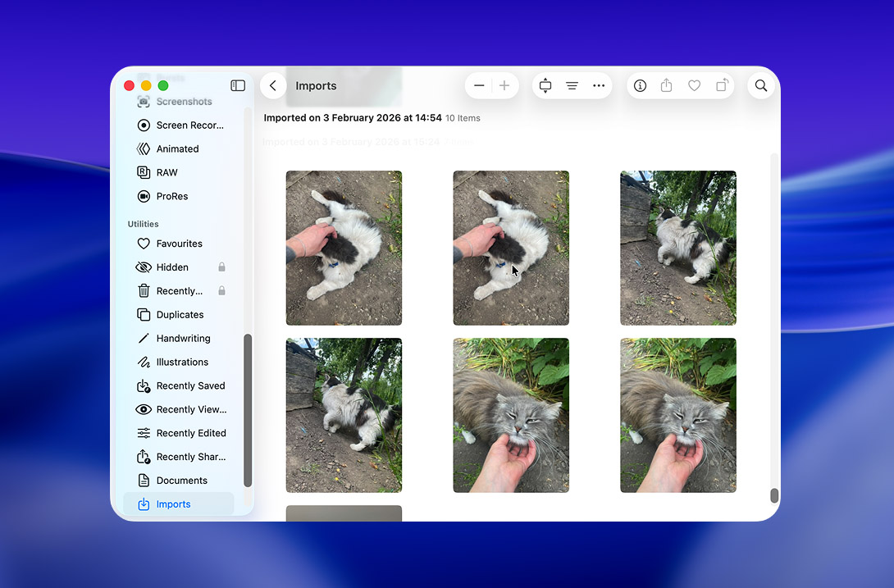Select first photo of cat being petted
This screenshot has height=588, width=894.
(x=344, y=248)
